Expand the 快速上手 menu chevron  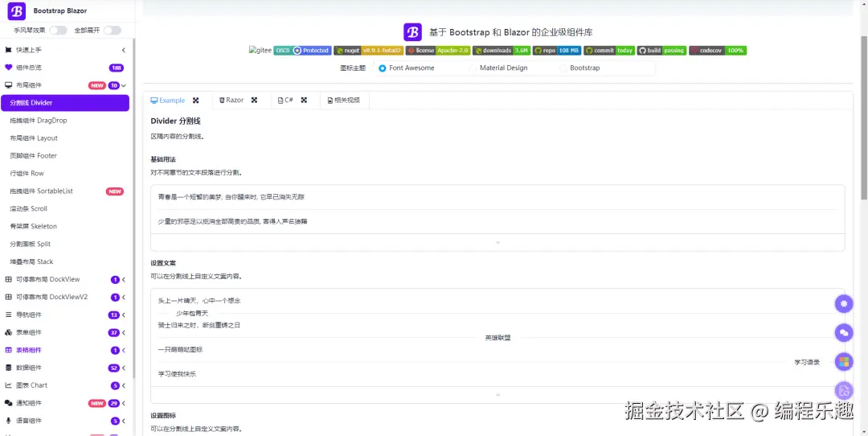point(124,50)
